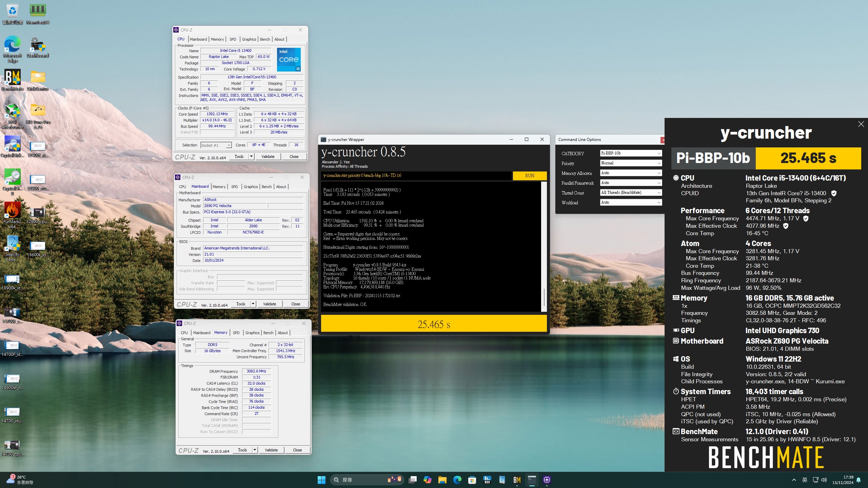Screen dimensions: 868x488
Task: Select the 14900kf_x desktop file
Action: [x=13, y=382]
